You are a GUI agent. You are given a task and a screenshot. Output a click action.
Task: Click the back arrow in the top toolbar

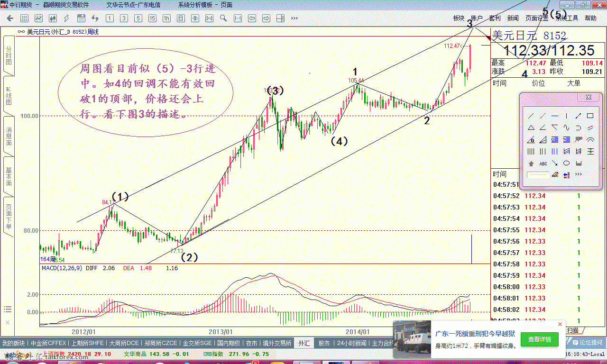pos(10,18)
